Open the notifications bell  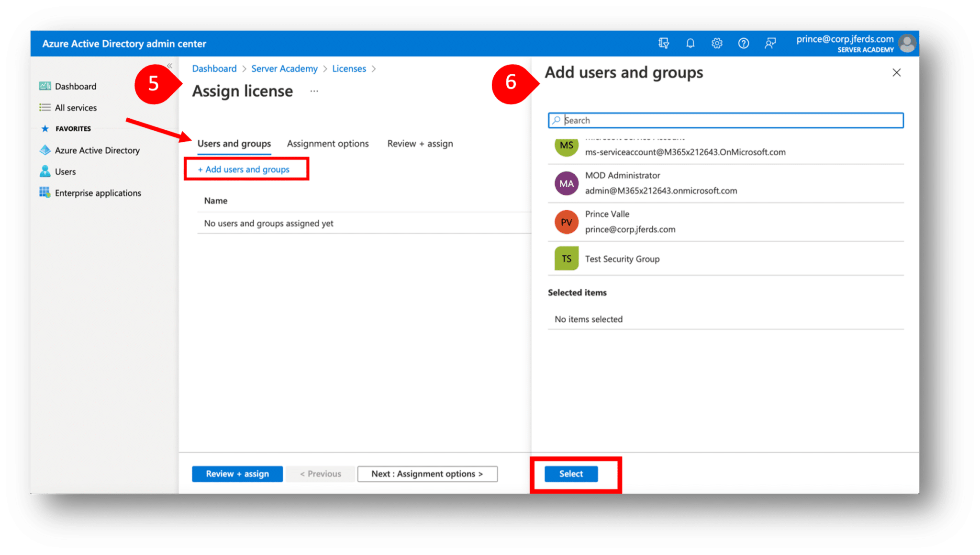pyautogui.click(x=690, y=44)
